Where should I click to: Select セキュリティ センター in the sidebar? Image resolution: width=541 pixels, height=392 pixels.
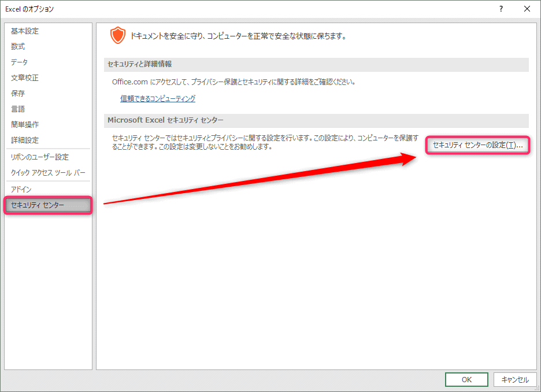[38, 205]
